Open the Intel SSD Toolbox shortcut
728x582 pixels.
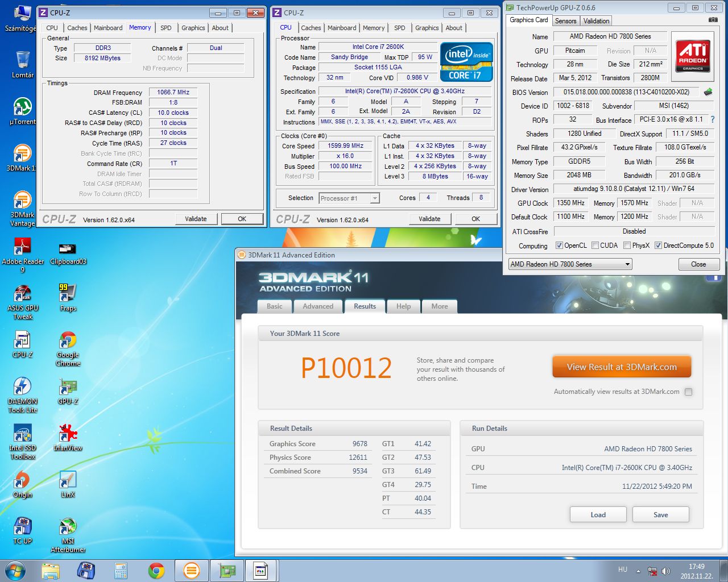pos(22,441)
